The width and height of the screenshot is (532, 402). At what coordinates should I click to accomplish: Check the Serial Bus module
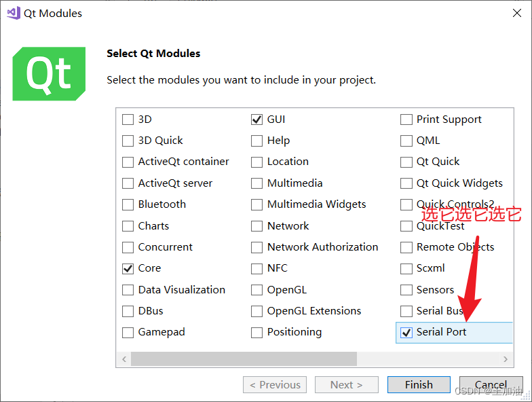click(x=406, y=311)
